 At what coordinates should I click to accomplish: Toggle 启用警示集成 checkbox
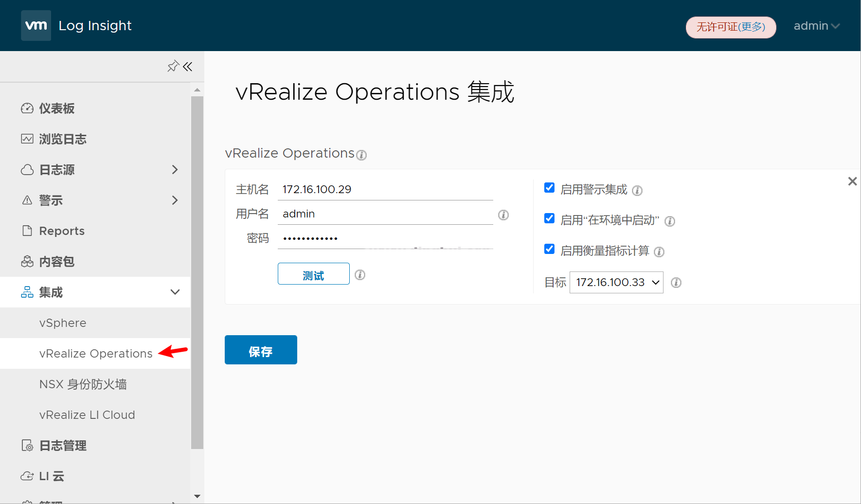[x=549, y=188]
